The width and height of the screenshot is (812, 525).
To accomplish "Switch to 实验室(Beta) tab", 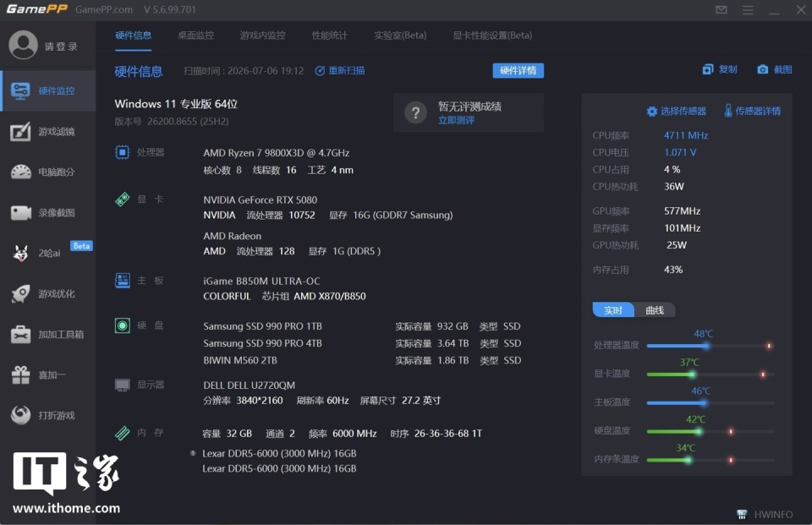I will (400, 36).
